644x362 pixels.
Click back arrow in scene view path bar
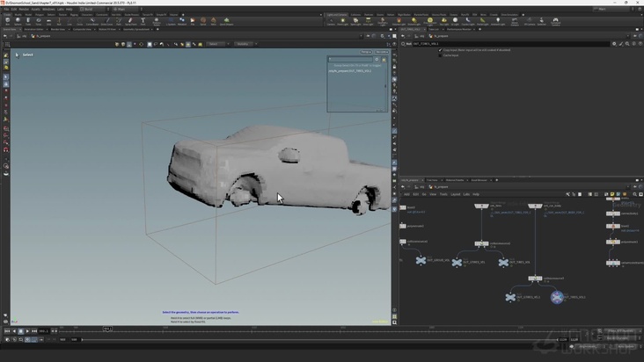coord(5,36)
